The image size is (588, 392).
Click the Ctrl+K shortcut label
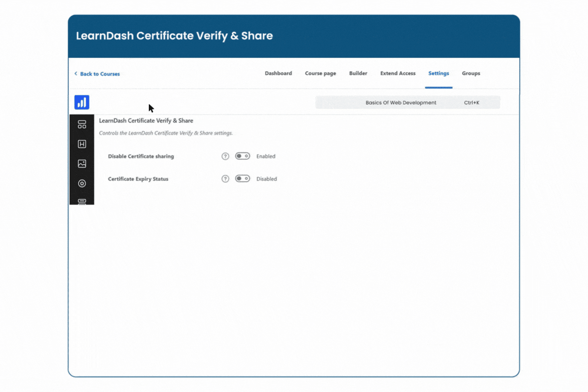pyautogui.click(x=472, y=103)
